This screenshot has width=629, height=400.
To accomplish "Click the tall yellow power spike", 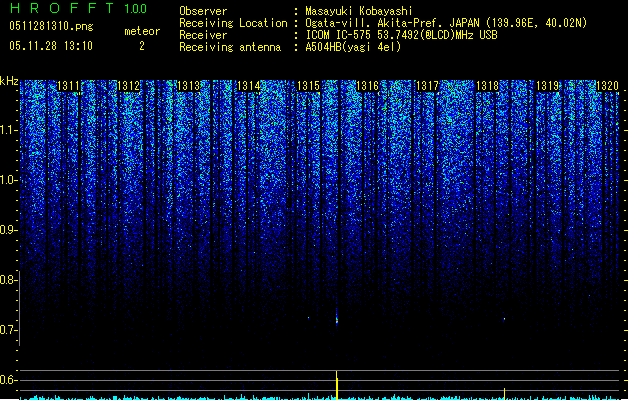I will click(x=337, y=385).
